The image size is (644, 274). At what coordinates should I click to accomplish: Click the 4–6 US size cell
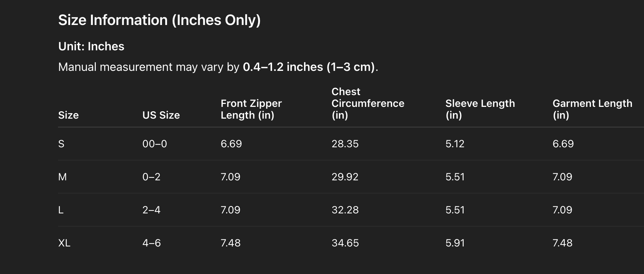152,243
